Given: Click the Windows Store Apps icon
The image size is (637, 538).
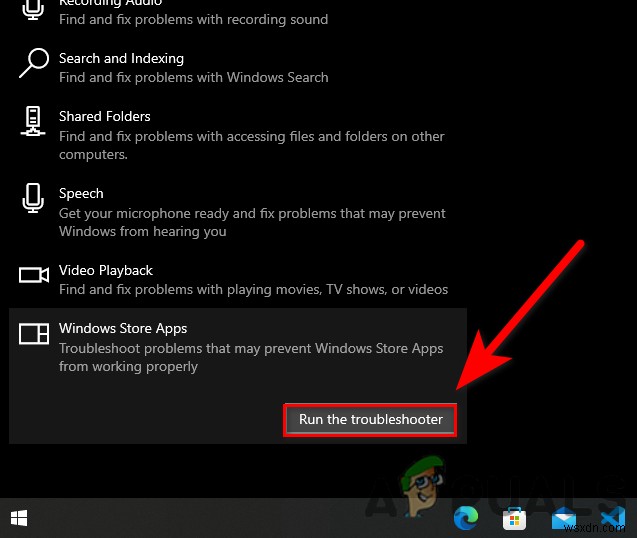Looking at the screenshot, I should click(x=34, y=333).
